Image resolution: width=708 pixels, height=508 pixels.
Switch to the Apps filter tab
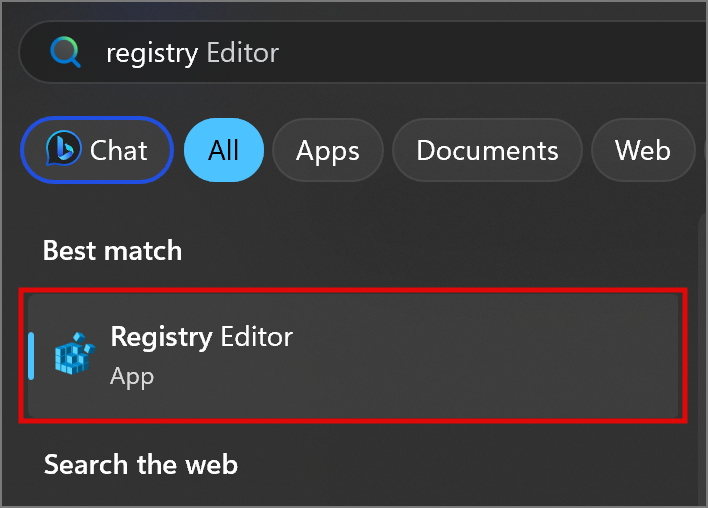(327, 150)
